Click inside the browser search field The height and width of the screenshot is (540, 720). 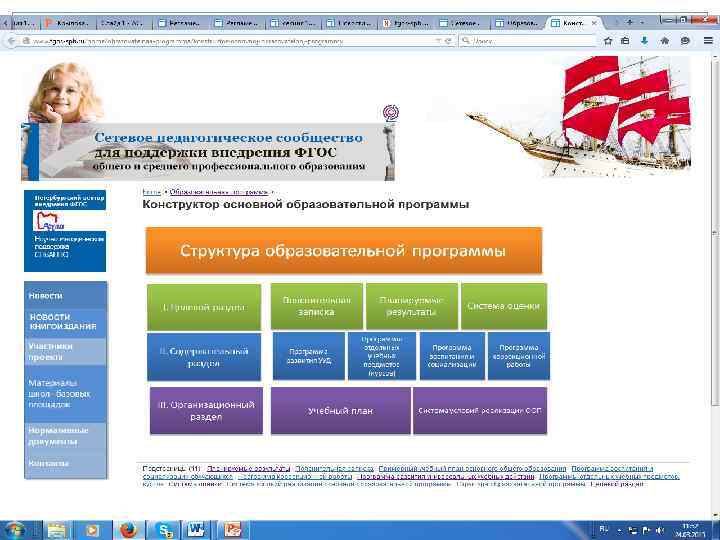(528, 41)
